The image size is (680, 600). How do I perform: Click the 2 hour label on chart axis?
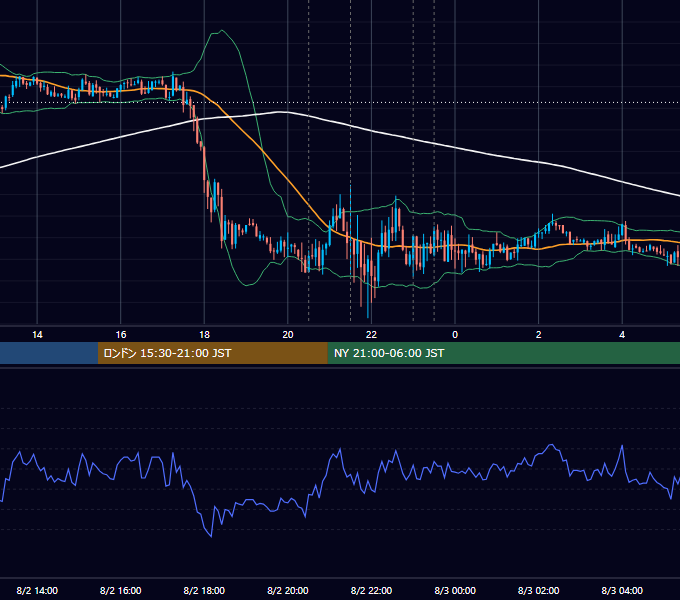coord(539,335)
